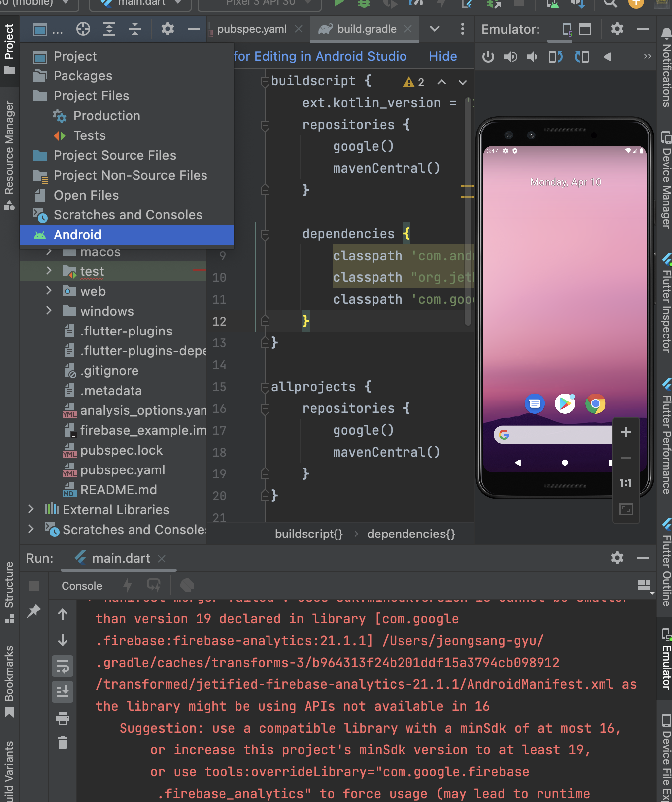Expand the test folder
The height and width of the screenshot is (802, 672).
49,271
